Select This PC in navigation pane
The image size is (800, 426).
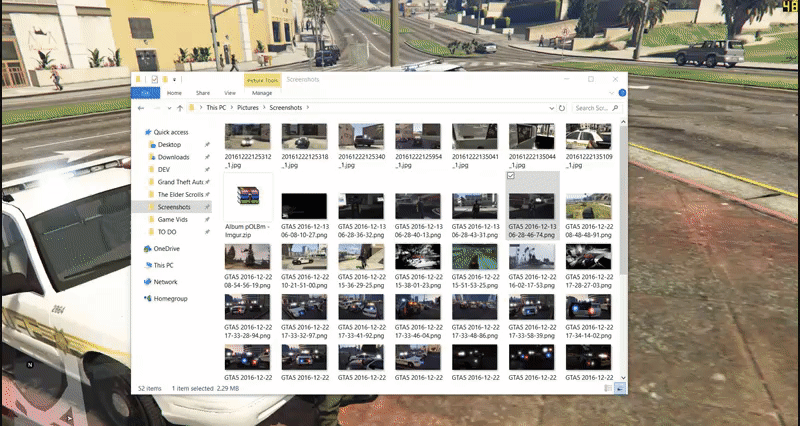(x=159, y=265)
